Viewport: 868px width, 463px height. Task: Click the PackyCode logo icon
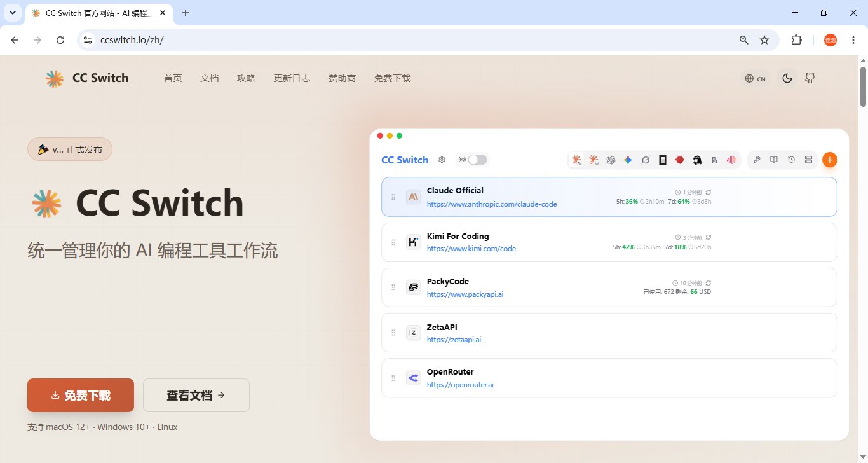[414, 287]
